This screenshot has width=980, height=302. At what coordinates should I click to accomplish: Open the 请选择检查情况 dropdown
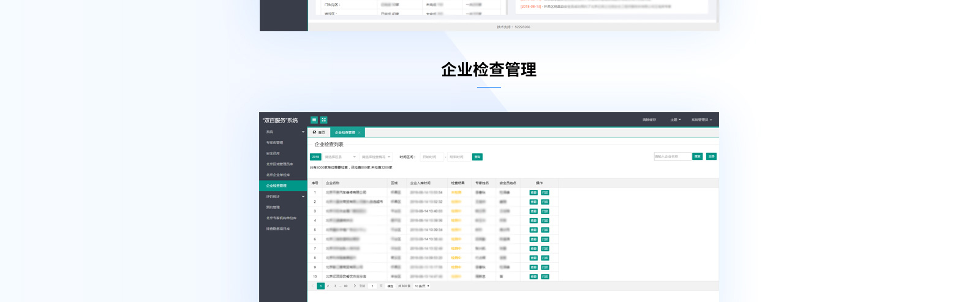click(x=375, y=157)
